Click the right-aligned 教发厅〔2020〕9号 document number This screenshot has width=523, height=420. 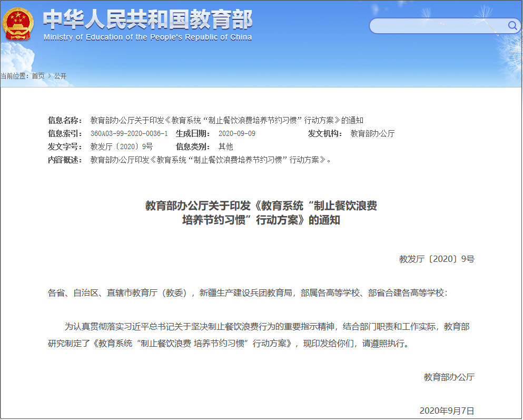(x=437, y=259)
